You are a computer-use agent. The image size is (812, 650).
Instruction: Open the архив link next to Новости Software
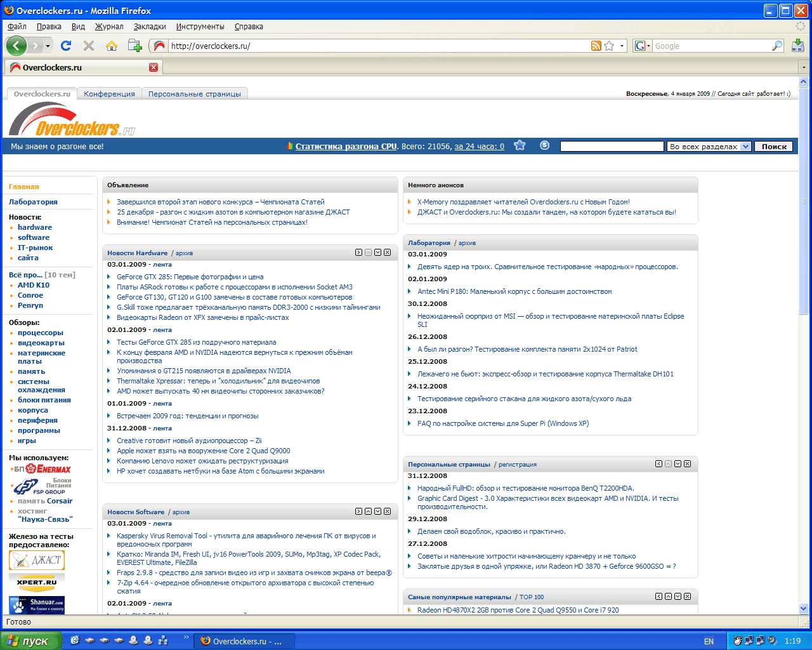[x=181, y=512]
